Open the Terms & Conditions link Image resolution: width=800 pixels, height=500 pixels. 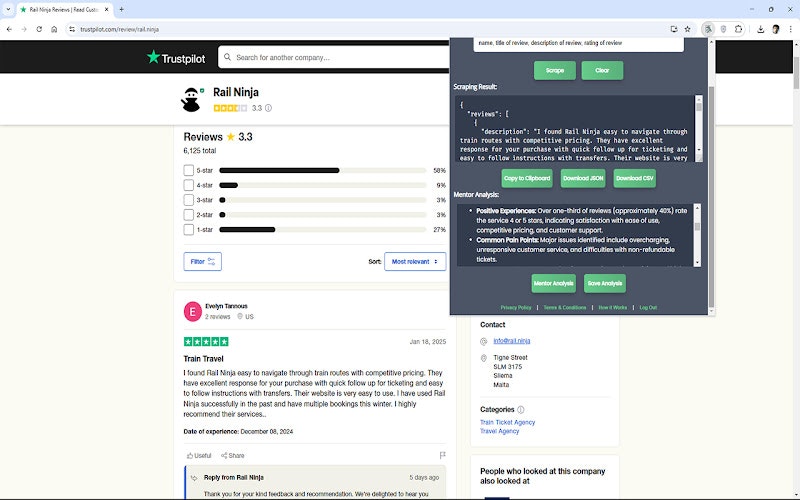565,308
